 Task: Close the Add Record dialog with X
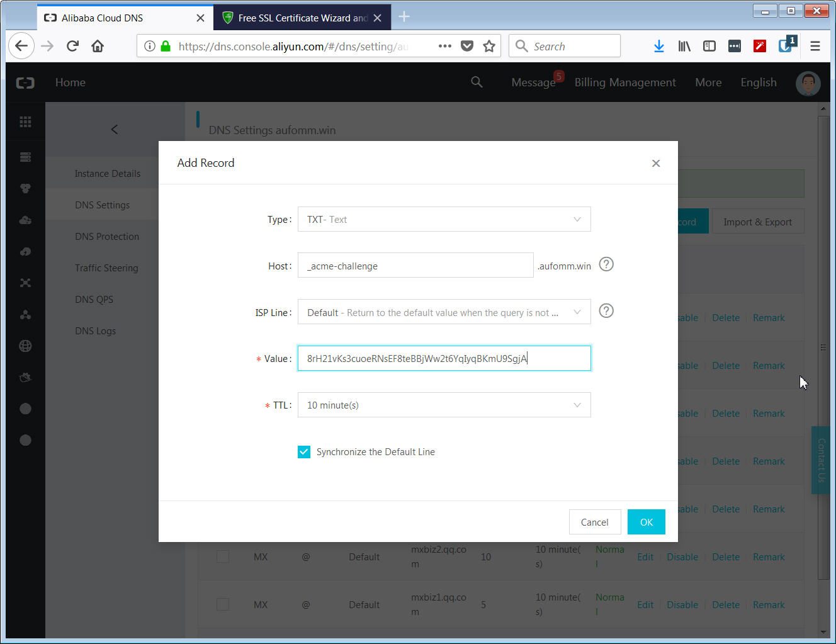point(655,164)
